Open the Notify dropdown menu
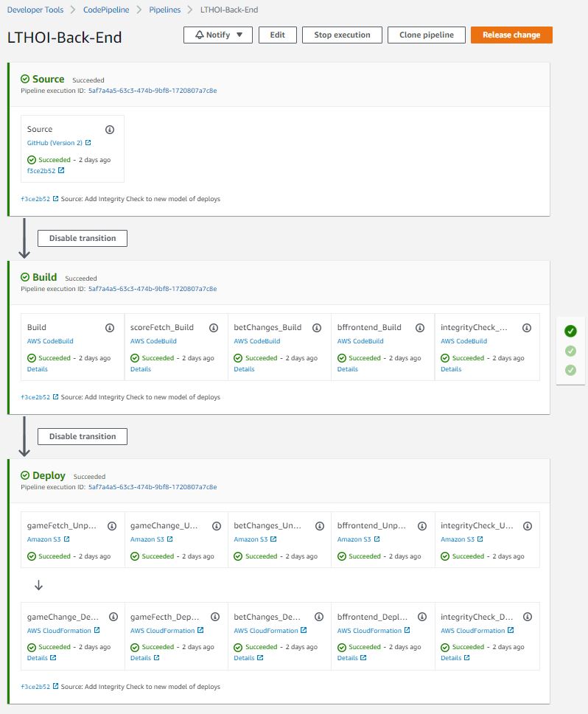 coord(239,34)
